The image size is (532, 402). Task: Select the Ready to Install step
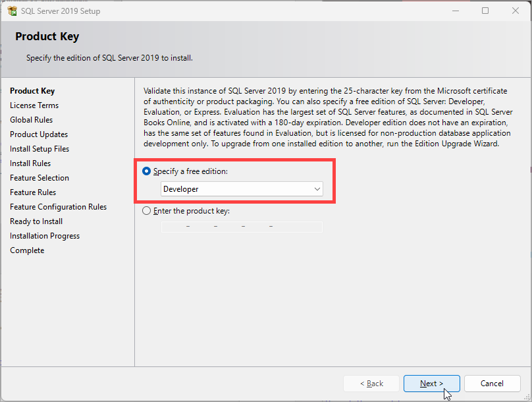coord(36,221)
